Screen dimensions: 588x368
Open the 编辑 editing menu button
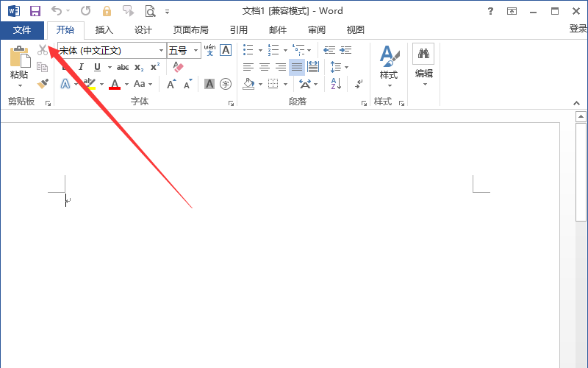point(424,65)
